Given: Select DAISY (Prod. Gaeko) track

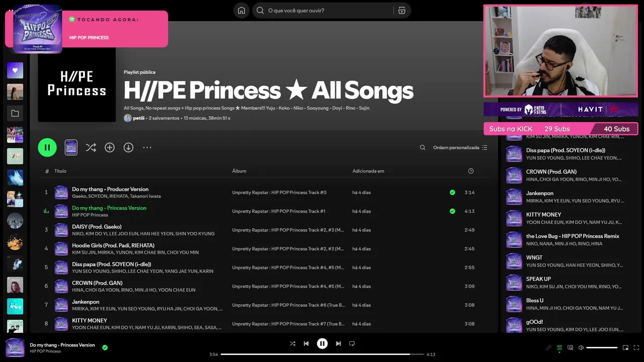Looking at the screenshot, I should (264, 230).
